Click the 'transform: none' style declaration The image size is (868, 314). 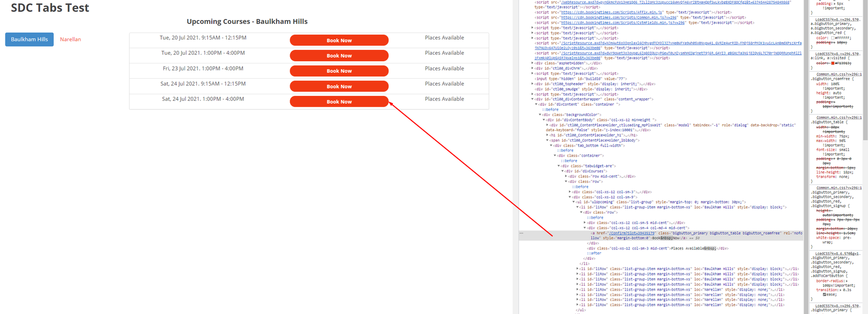point(833,177)
